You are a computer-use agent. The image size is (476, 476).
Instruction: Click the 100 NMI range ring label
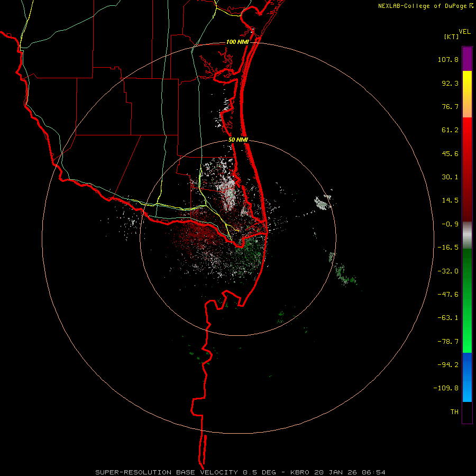click(237, 42)
